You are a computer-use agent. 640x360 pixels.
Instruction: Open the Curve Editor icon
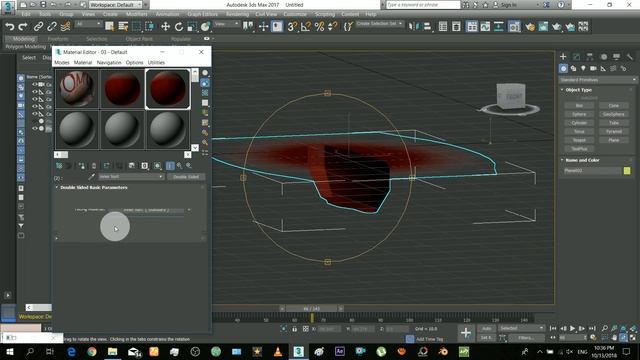(x=485, y=27)
